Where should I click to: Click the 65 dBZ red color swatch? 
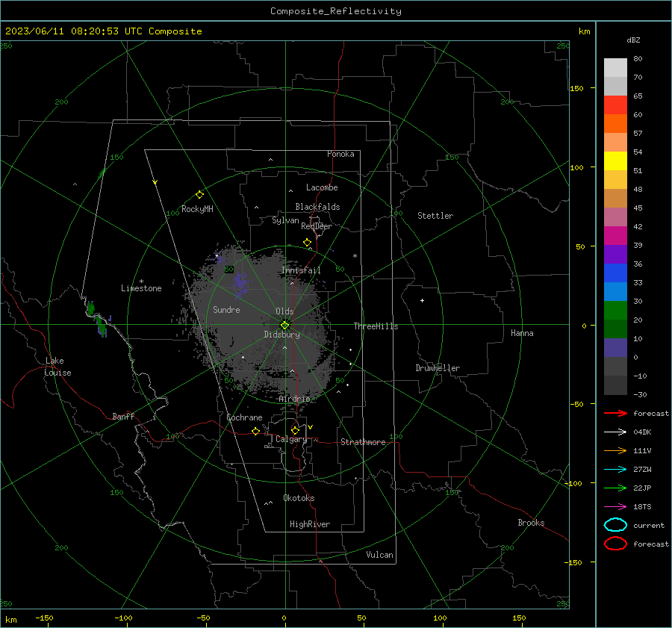coord(615,105)
